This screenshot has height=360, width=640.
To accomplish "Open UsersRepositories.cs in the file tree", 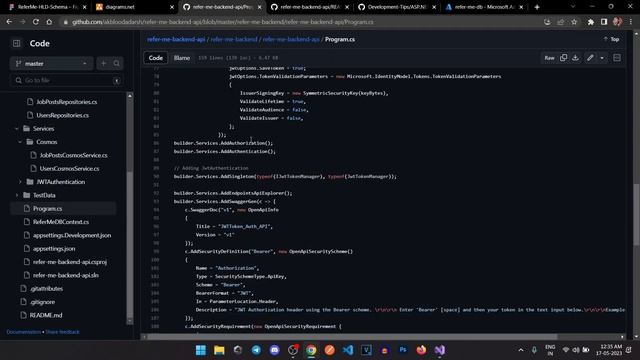I will pyautogui.click(x=62, y=115).
